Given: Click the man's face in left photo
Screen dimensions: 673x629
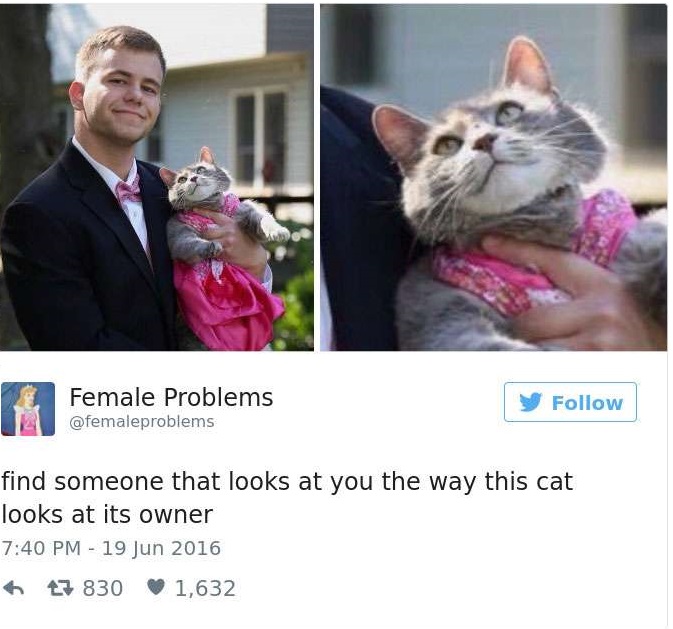Looking at the screenshot, I should 120,92.
